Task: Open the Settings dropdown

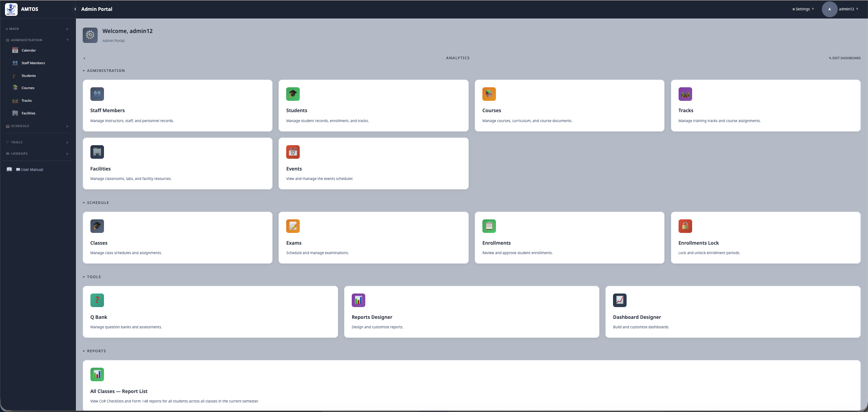Action: point(803,9)
